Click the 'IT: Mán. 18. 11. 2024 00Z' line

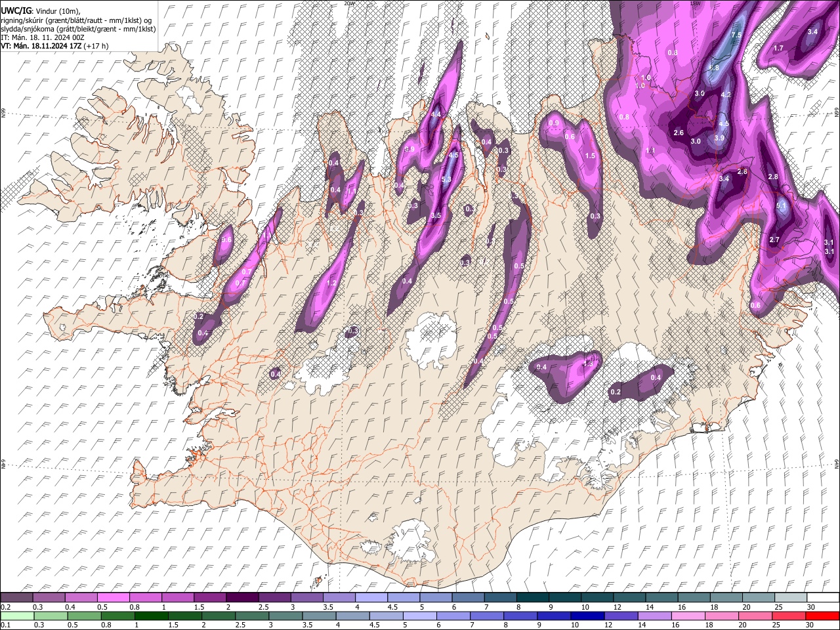42,37
